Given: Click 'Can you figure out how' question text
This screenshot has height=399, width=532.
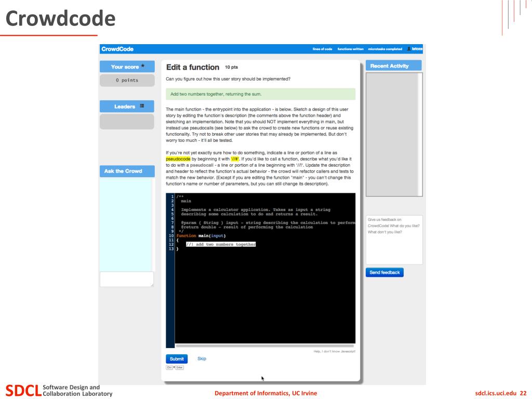Looking at the screenshot, I should 228,79.
